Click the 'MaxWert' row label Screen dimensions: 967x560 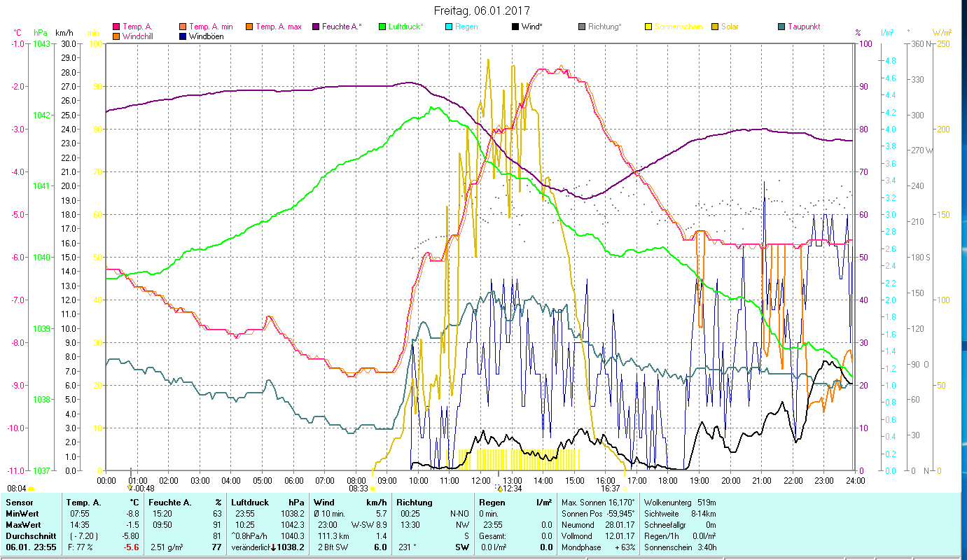tap(24, 524)
